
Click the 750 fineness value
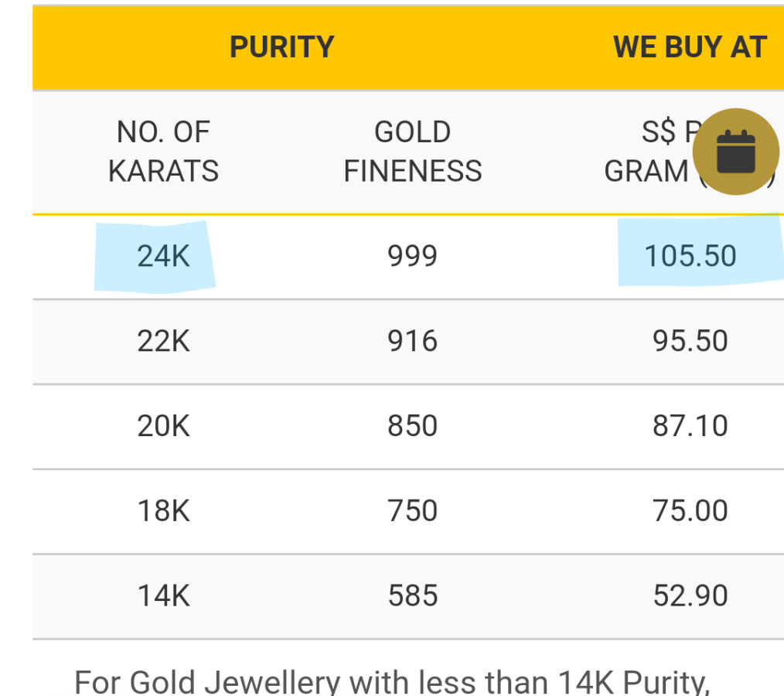point(412,511)
